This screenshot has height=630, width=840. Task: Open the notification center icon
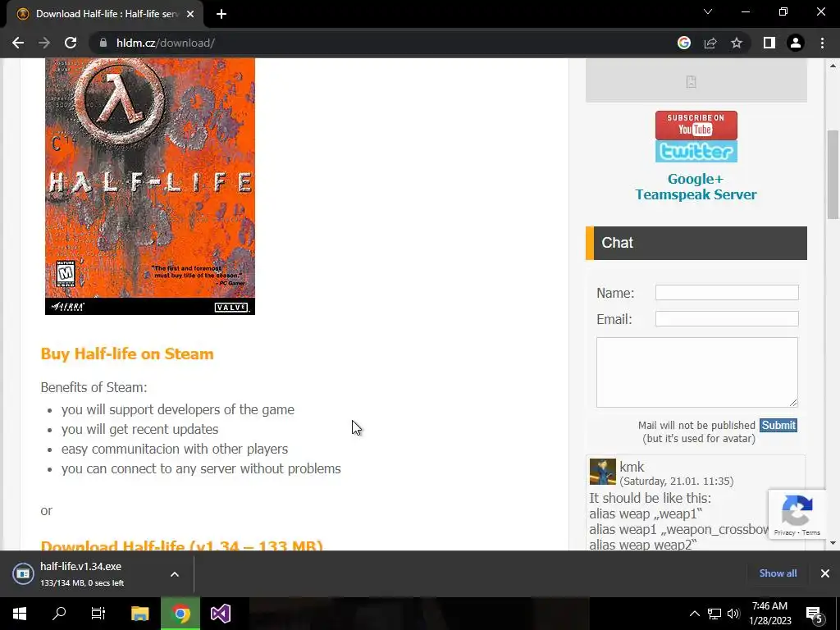815,614
